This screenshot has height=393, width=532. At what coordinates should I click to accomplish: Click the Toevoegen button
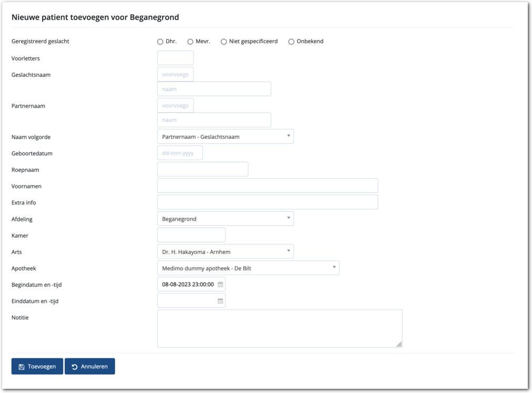37,367
